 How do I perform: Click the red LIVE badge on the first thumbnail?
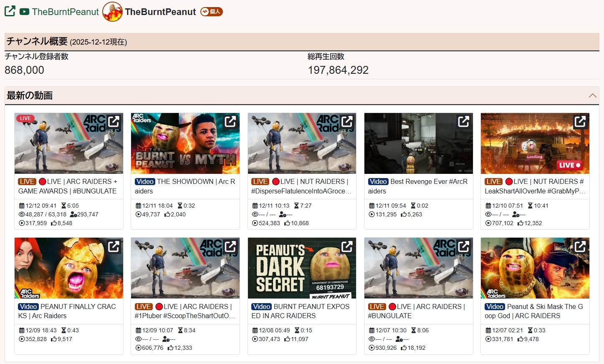[25, 118]
